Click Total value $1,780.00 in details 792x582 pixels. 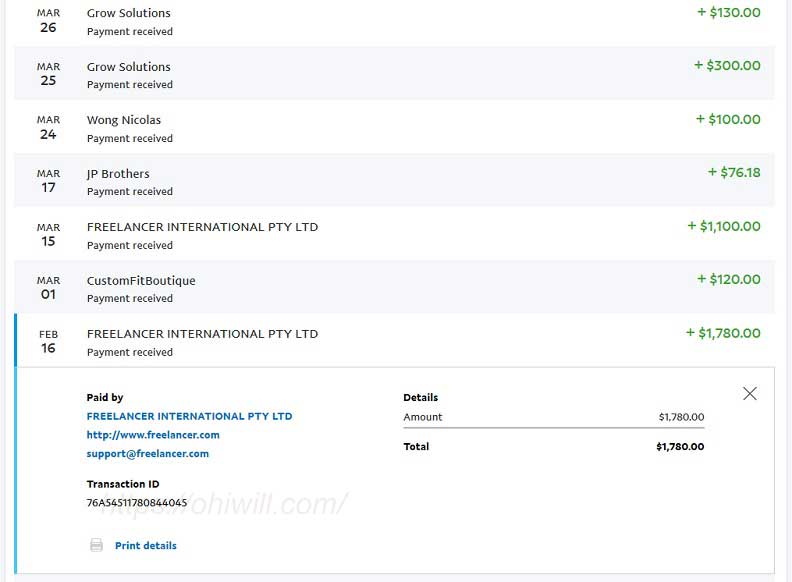click(680, 447)
